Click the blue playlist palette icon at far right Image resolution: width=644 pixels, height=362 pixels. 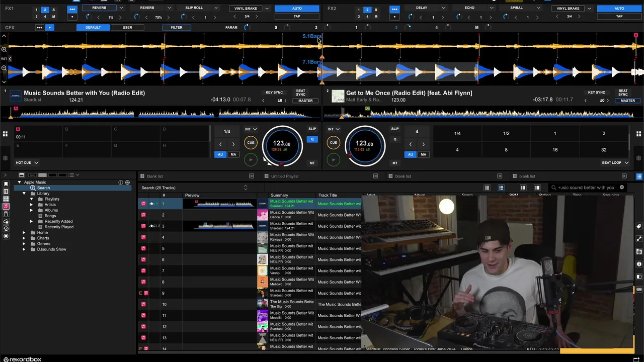(639, 176)
